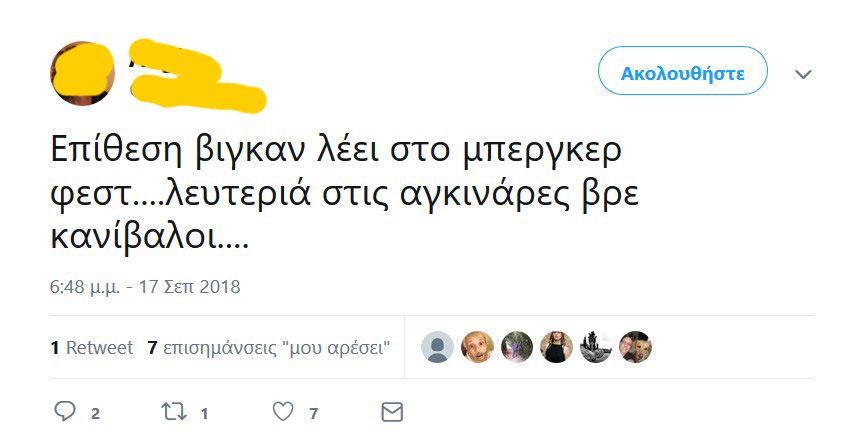Like the tweet with the heart icon

point(284,412)
